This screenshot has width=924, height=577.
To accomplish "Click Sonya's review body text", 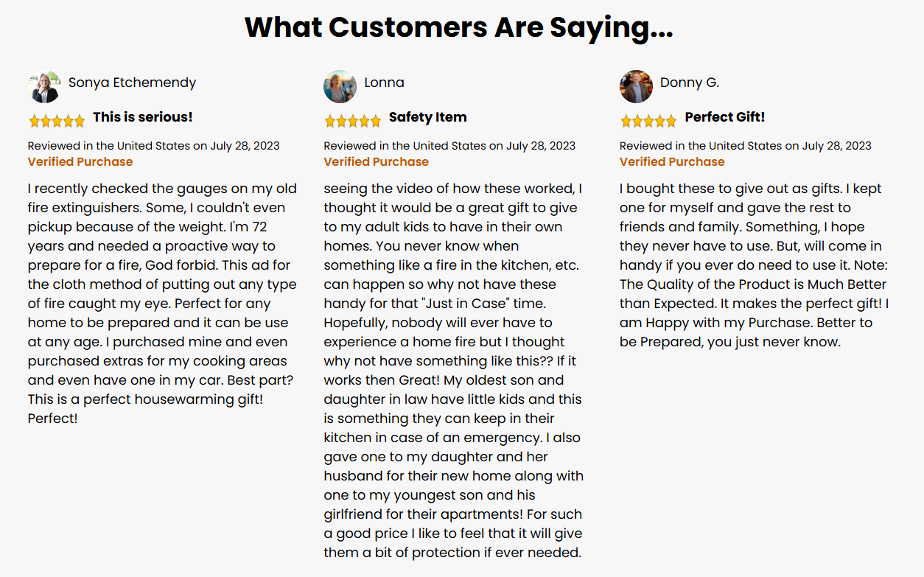I will coord(162,304).
